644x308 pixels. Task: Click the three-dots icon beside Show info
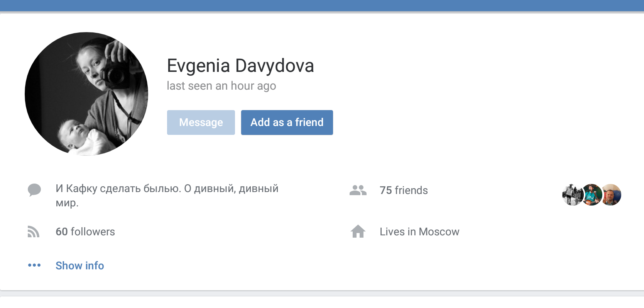pos(34,265)
